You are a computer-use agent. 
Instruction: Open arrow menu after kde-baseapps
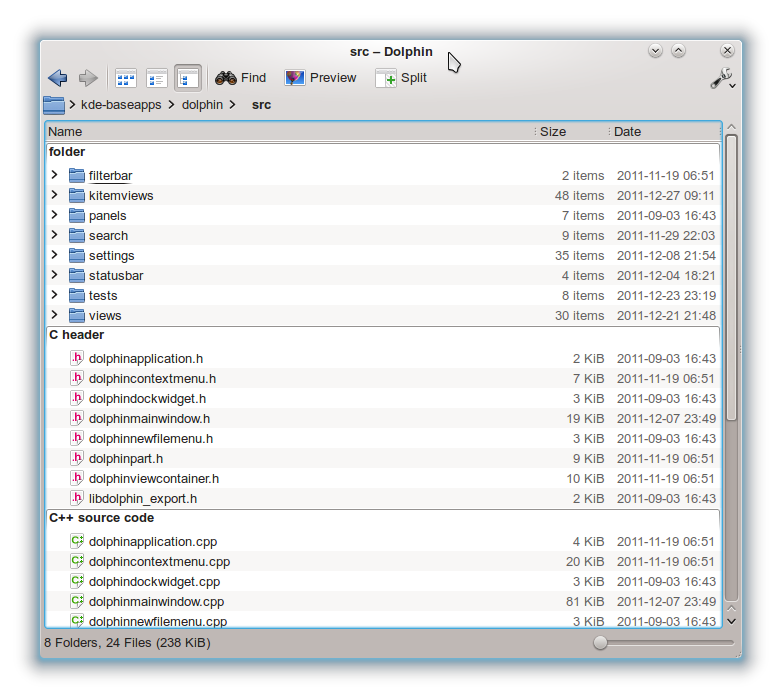point(172,105)
